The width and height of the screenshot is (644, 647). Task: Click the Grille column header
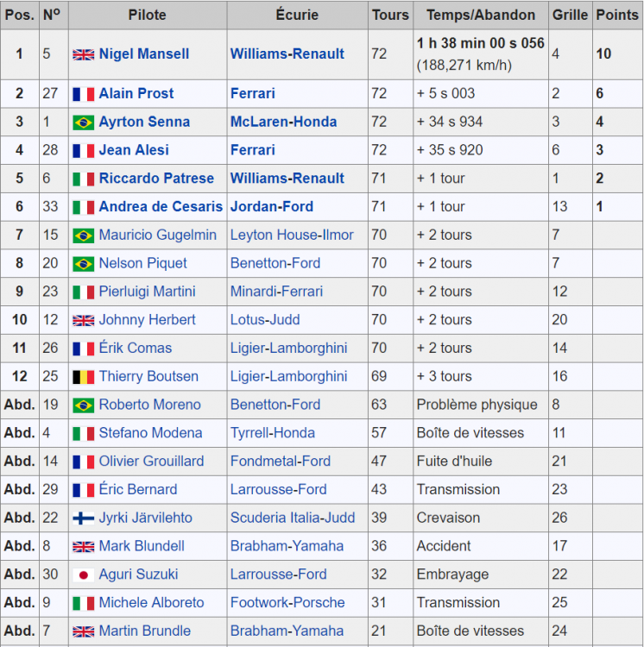pos(570,15)
